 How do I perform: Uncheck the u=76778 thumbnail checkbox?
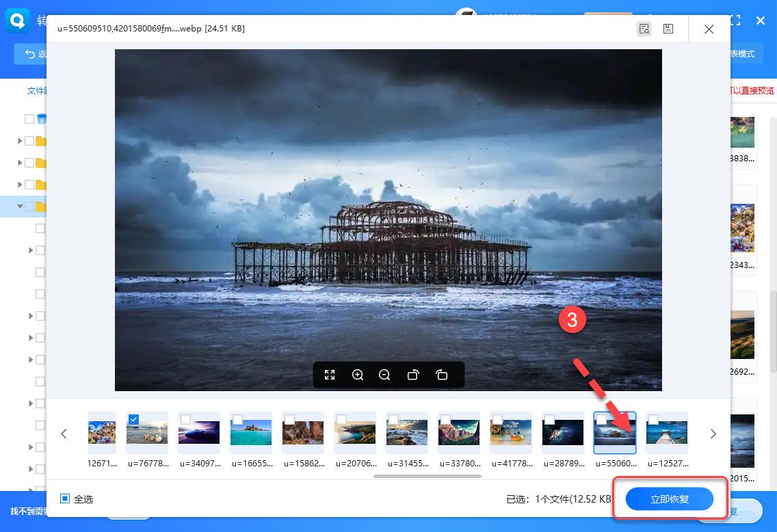tap(134, 419)
